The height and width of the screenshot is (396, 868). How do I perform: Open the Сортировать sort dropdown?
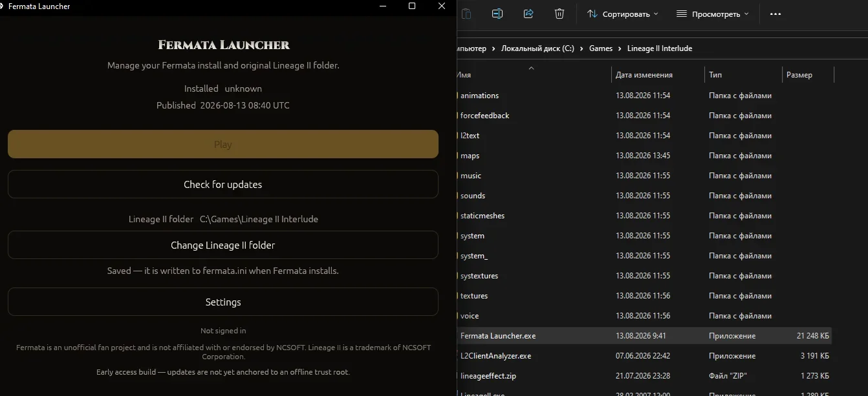pos(622,14)
